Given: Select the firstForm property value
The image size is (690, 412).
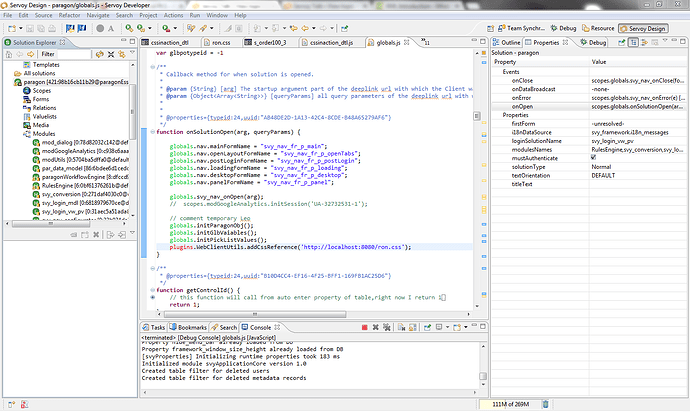Looking at the screenshot, I should pos(638,124).
